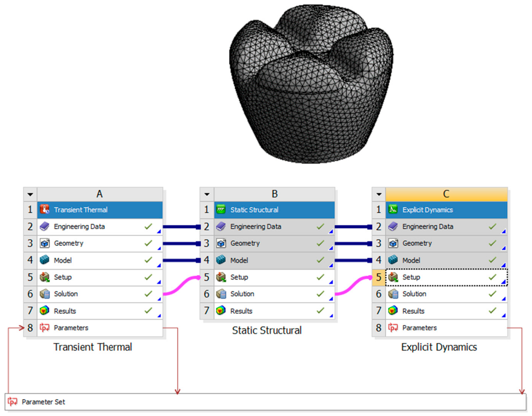Screen dimensions: 532x416
Task: Click the Explicit Dynamics system icon
Action: pyautogui.click(x=393, y=210)
